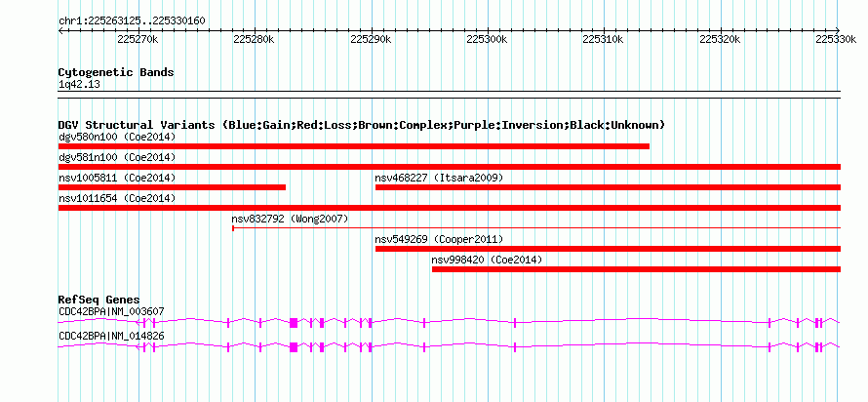The image size is (868, 402).
Task: Click the chr1:225263125..225330160 region label
Action: (132, 21)
